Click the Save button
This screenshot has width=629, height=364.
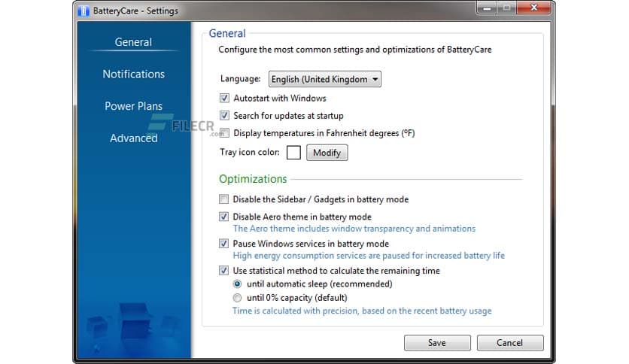coord(437,343)
